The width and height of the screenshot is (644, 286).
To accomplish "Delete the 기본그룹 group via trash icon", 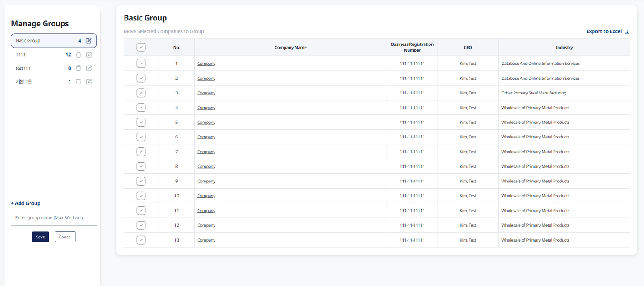I will click(x=79, y=82).
